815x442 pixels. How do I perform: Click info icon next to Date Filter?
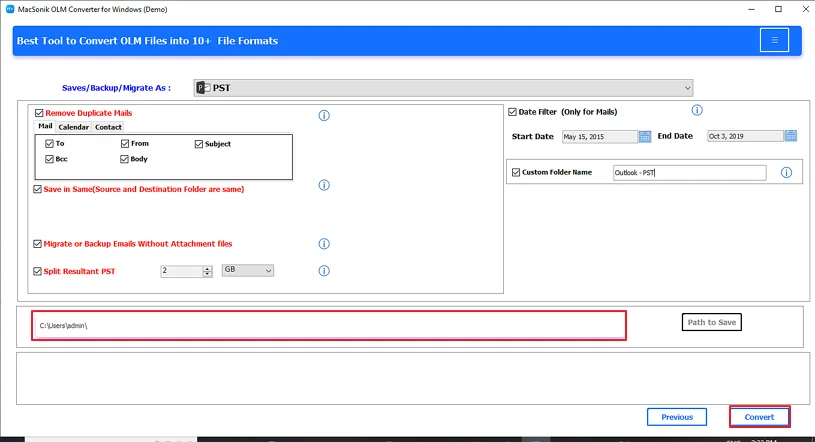coord(697,111)
